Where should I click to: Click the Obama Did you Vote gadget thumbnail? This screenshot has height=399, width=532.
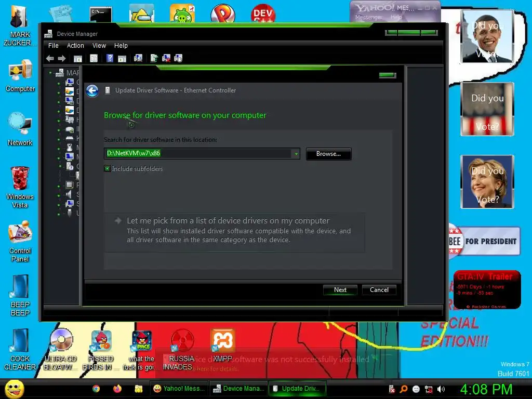point(487,36)
